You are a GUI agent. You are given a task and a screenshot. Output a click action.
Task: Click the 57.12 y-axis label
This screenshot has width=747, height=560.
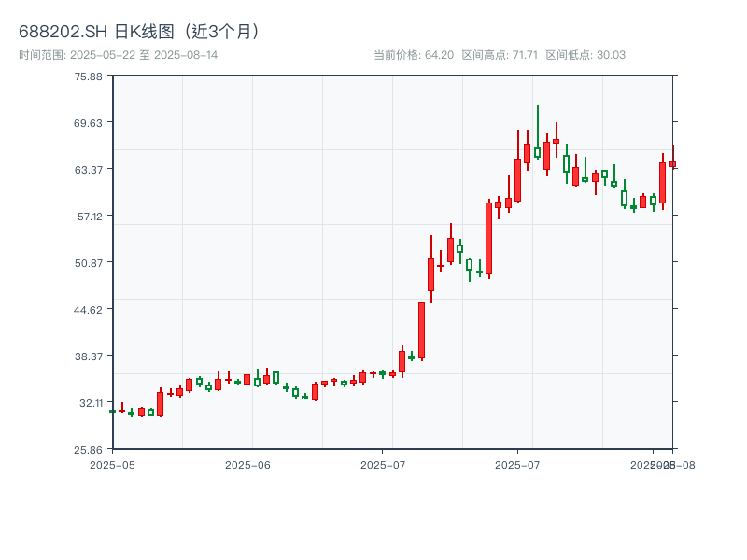tap(90, 217)
